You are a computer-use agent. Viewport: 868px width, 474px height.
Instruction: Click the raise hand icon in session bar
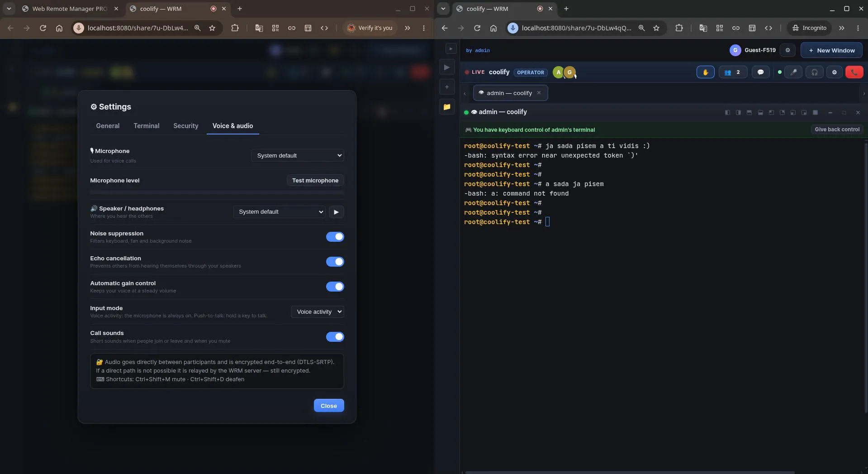pos(705,72)
